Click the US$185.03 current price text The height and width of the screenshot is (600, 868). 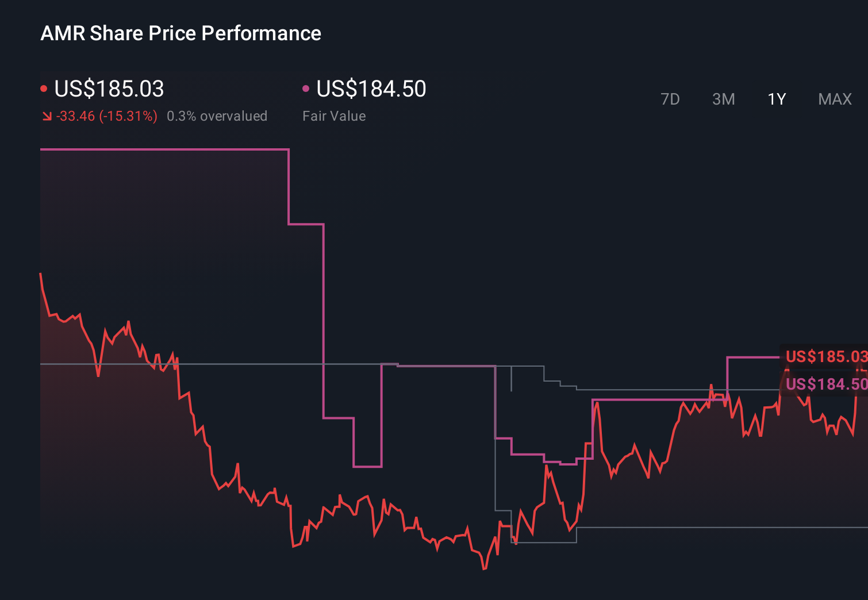[x=109, y=89]
